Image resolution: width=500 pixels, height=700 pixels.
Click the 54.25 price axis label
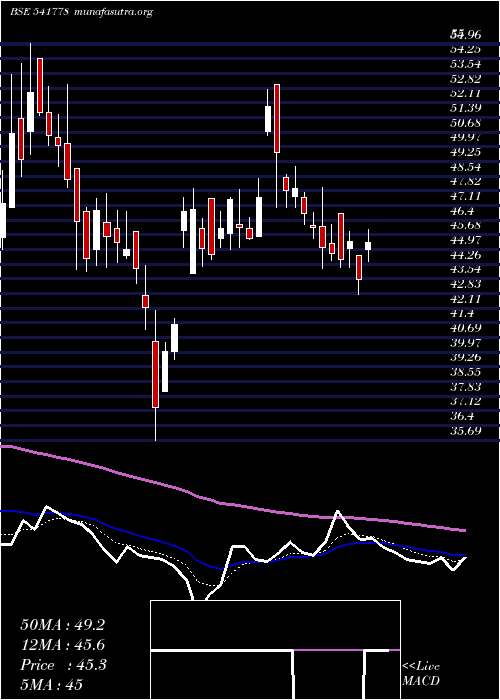click(466, 49)
